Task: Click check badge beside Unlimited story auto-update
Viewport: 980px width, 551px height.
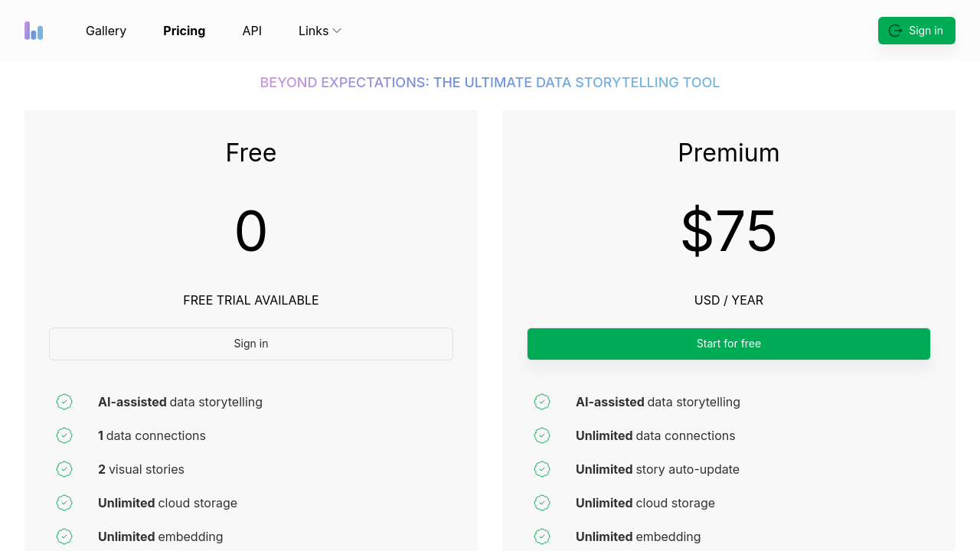Action: tap(542, 469)
